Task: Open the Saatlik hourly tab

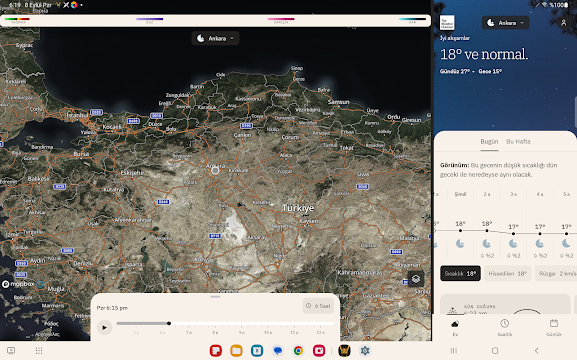Action: click(x=505, y=328)
